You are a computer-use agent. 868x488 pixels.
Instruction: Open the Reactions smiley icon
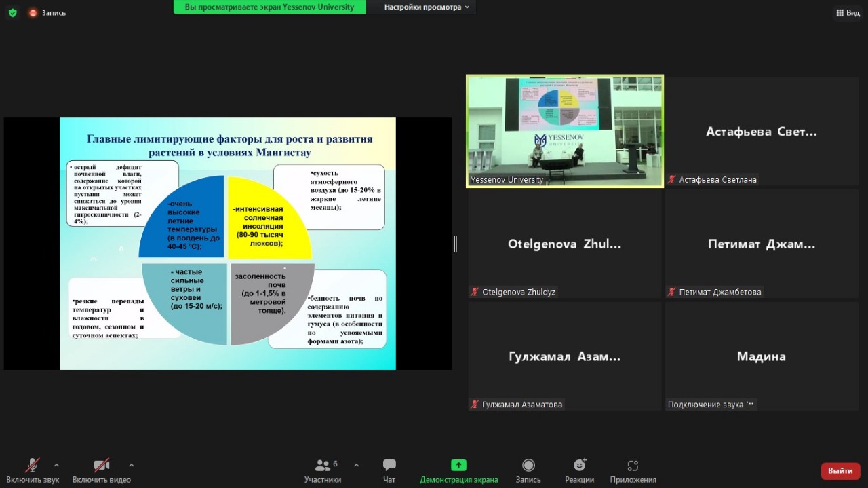pyautogui.click(x=579, y=466)
